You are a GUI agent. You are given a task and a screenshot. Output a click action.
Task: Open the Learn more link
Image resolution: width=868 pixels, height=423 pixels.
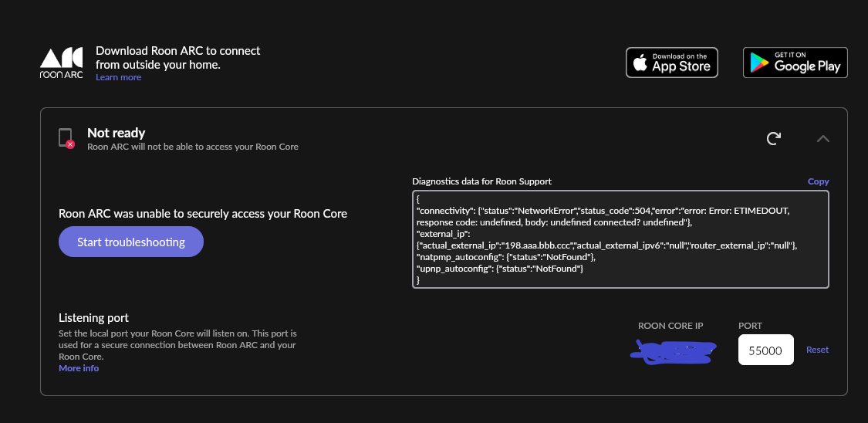(119, 77)
